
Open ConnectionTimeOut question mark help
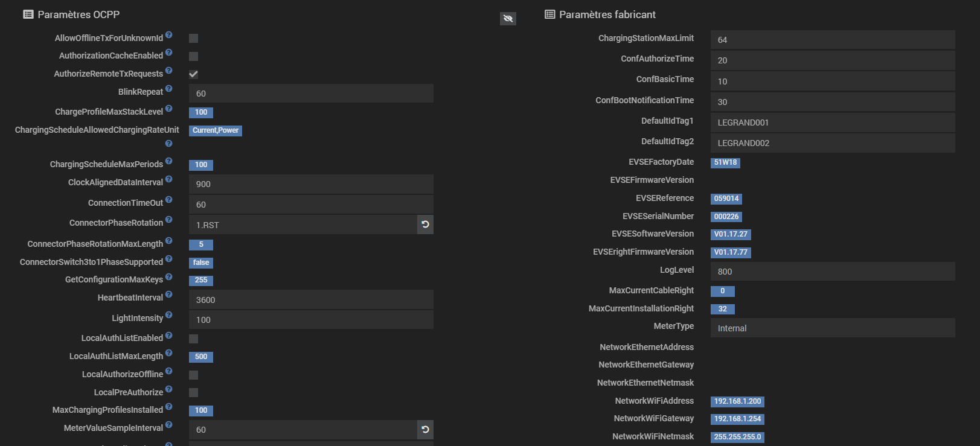(169, 200)
